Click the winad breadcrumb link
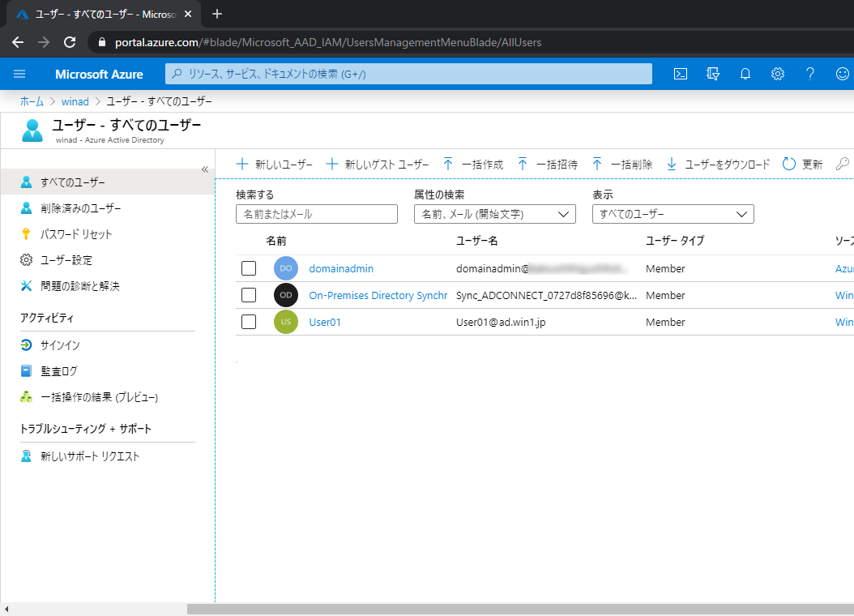Screen dimensions: 854x616 click(x=75, y=101)
